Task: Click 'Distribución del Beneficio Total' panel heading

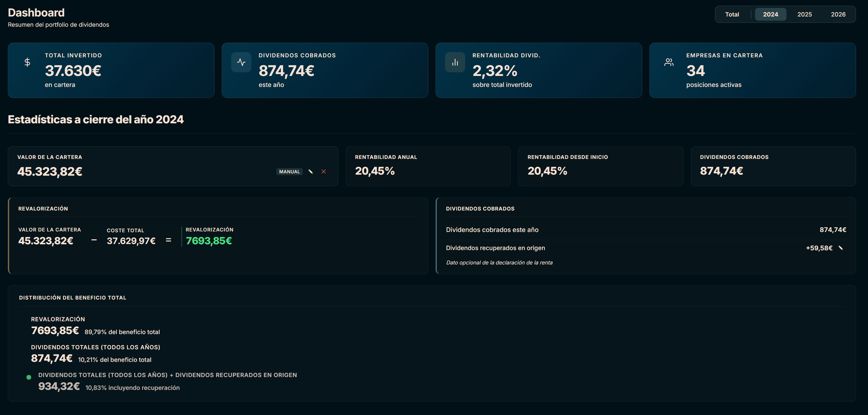Action: click(x=72, y=297)
